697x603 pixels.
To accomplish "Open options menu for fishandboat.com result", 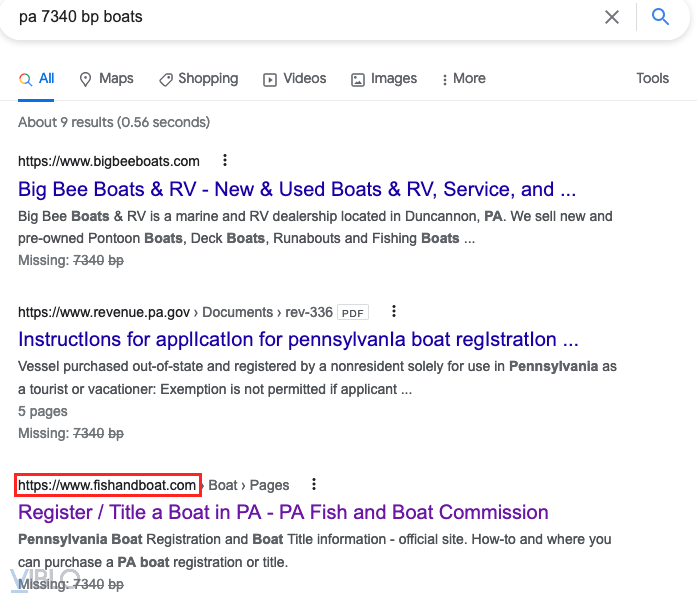I will [314, 484].
